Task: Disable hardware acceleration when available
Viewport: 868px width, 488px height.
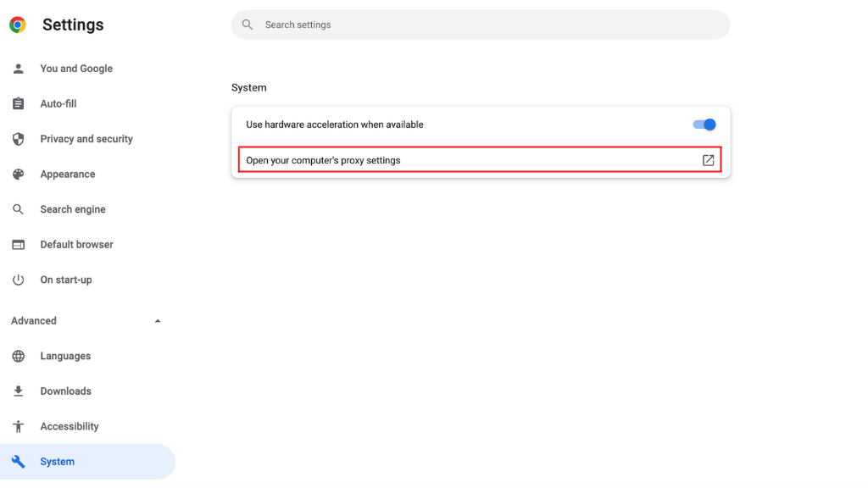Action: pyautogui.click(x=704, y=124)
